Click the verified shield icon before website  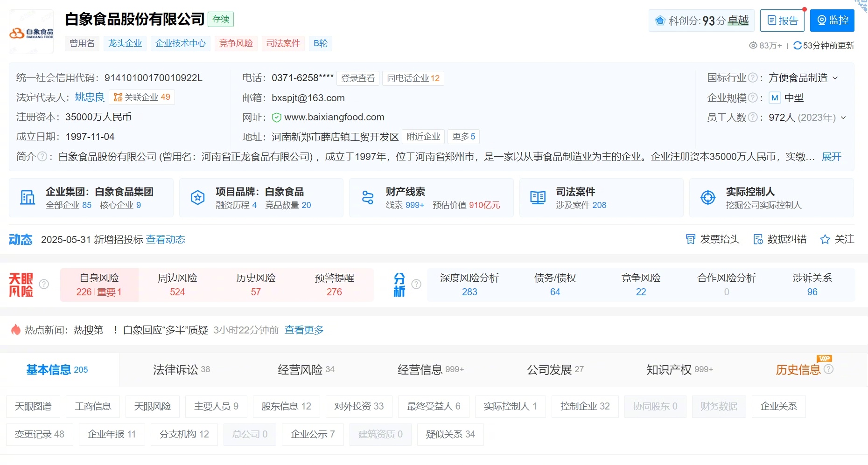(276, 117)
